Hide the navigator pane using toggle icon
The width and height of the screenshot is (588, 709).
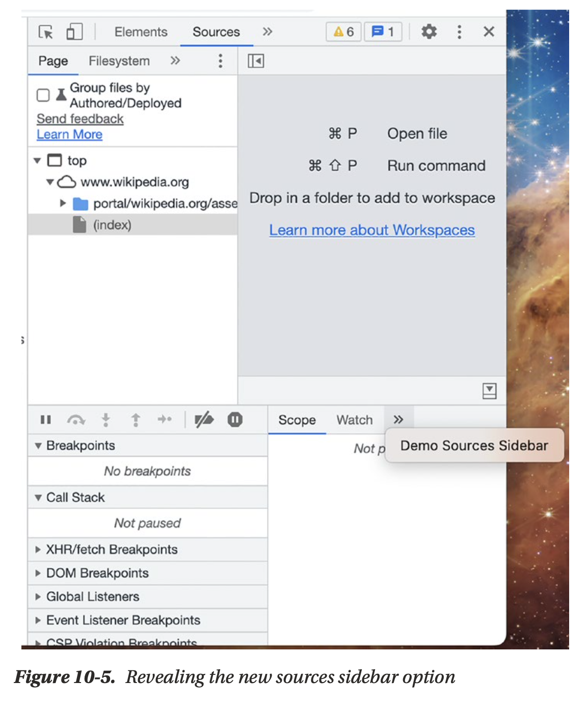tap(256, 61)
